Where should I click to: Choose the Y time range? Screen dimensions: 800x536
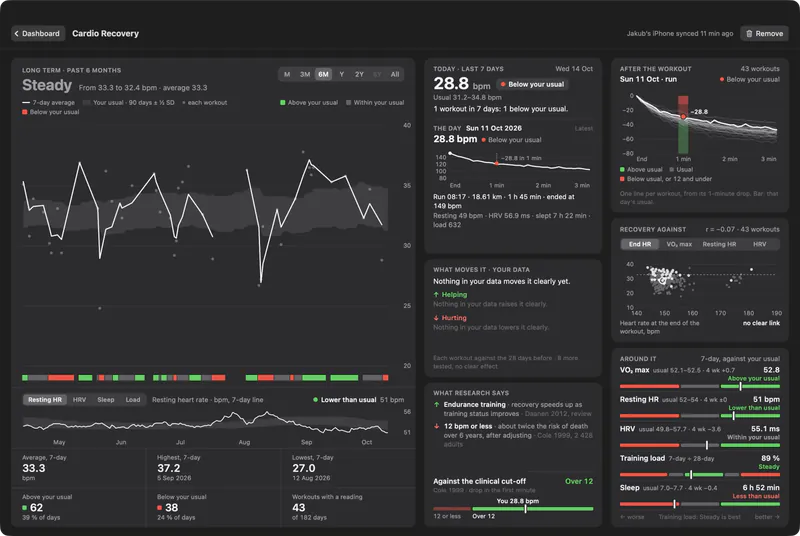coord(341,74)
